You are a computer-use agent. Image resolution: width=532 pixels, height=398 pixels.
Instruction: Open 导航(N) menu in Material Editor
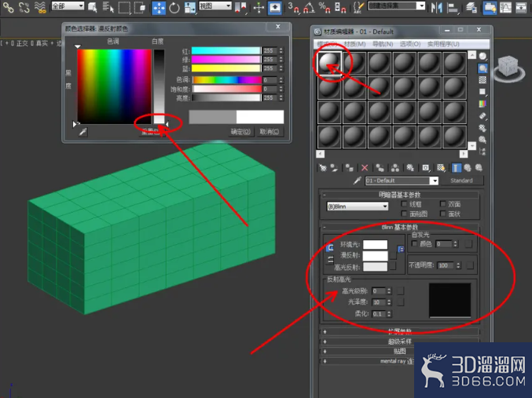383,44
